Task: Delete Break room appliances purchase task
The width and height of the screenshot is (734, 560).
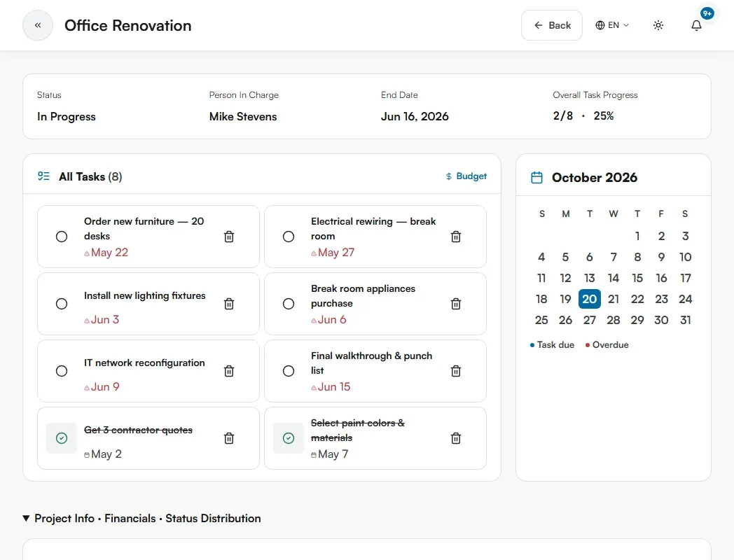Action: click(456, 304)
